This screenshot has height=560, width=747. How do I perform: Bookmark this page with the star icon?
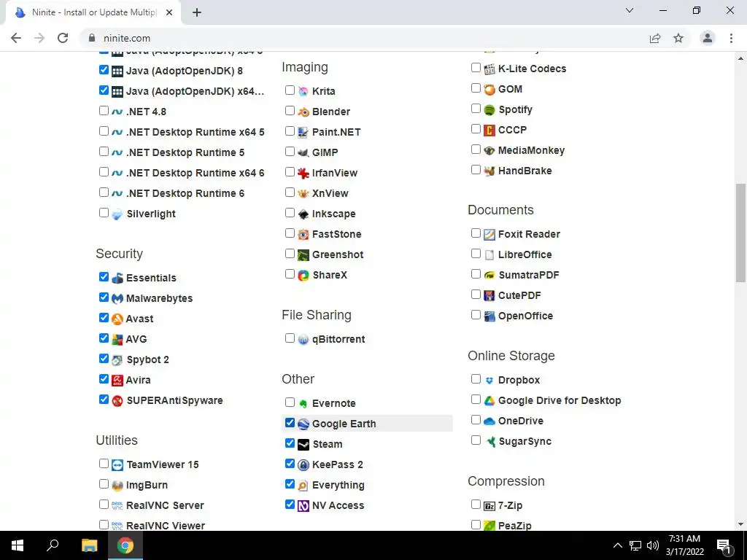[678, 38]
